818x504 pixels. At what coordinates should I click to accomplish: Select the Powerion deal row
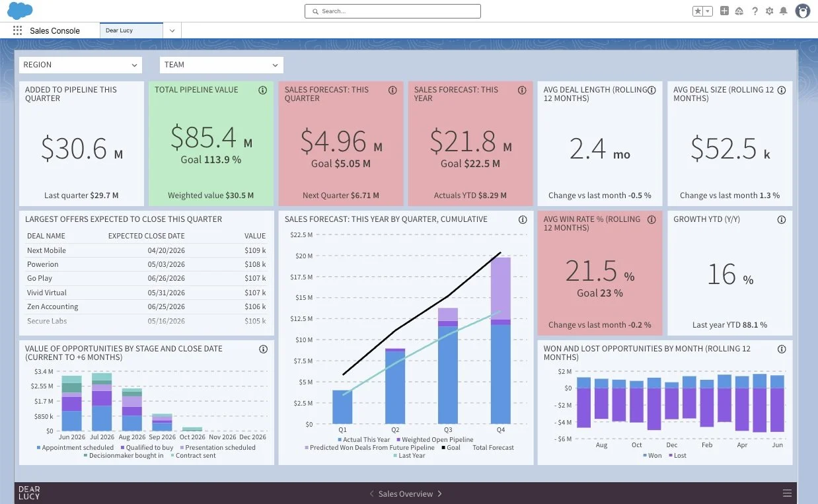coord(146,264)
